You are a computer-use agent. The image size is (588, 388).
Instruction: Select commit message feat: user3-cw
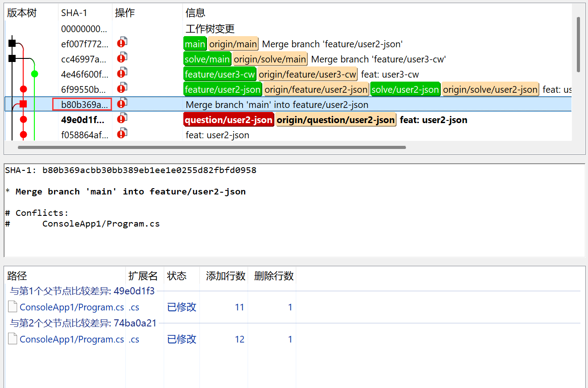pos(390,74)
